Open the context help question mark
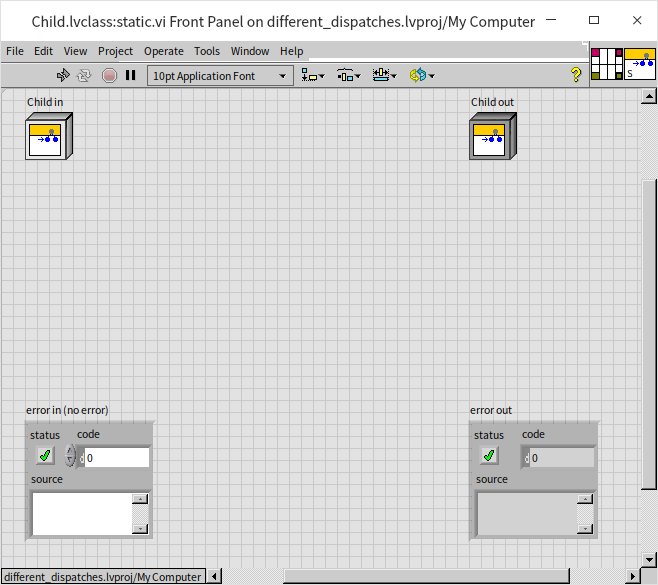 (x=576, y=75)
